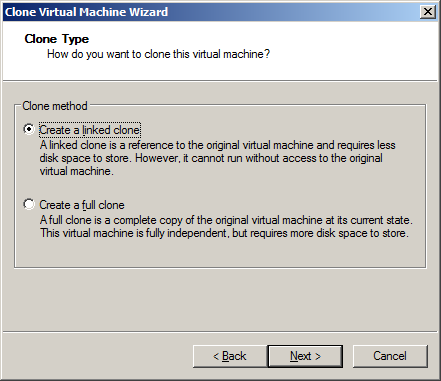Click the "Create a linked clone" label text

click(90, 130)
